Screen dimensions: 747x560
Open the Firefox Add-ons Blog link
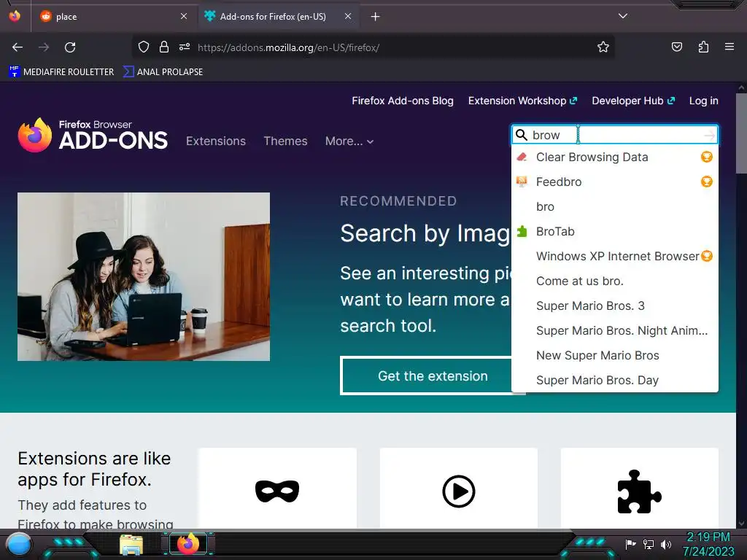click(x=403, y=101)
